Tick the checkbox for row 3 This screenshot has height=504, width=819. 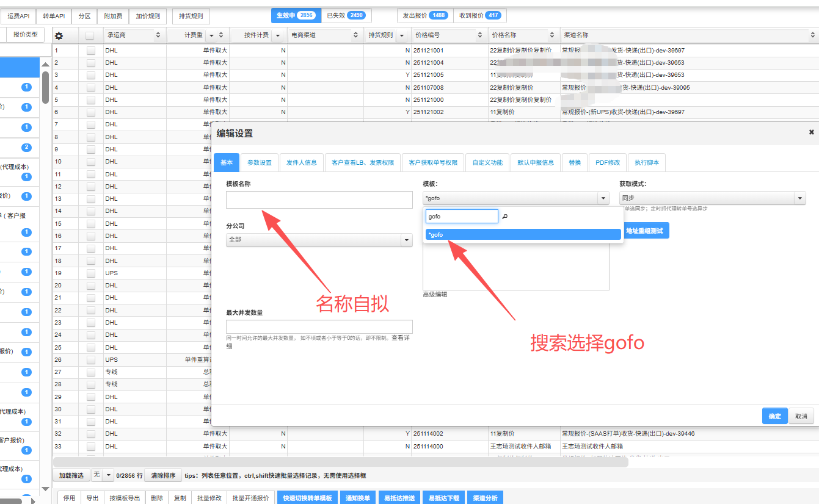click(x=90, y=75)
